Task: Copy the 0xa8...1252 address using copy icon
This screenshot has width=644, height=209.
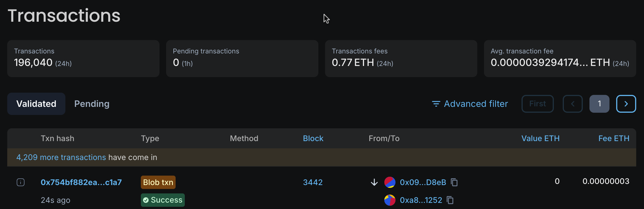Action: (450, 200)
